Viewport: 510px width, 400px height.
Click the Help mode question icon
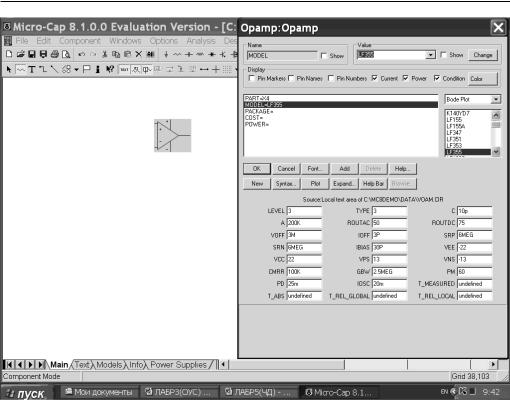(x=110, y=69)
